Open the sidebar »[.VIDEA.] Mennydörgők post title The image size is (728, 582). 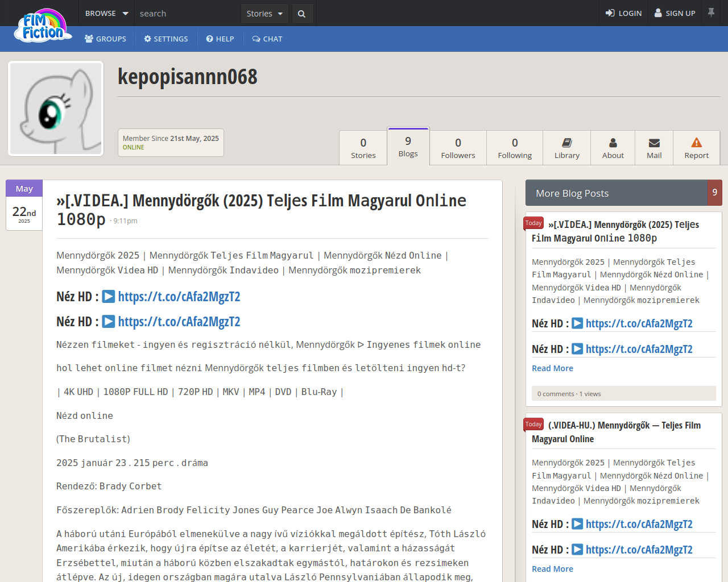pos(615,231)
